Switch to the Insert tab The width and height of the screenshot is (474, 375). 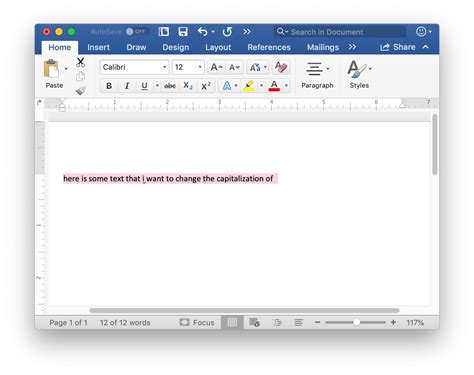(x=98, y=47)
